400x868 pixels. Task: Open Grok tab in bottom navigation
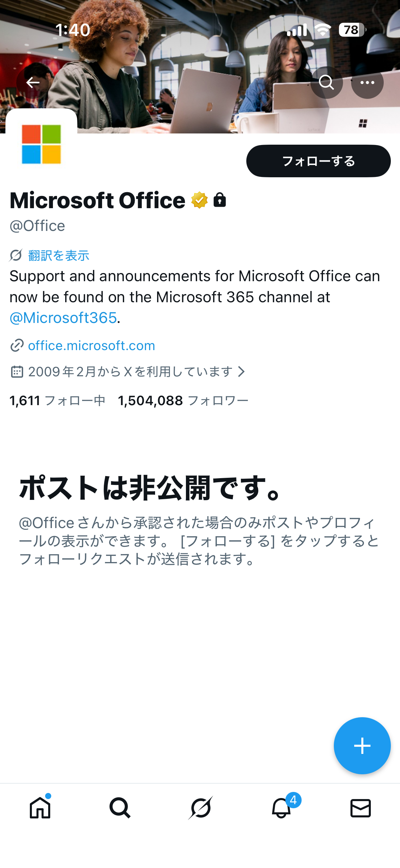[x=201, y=808]
